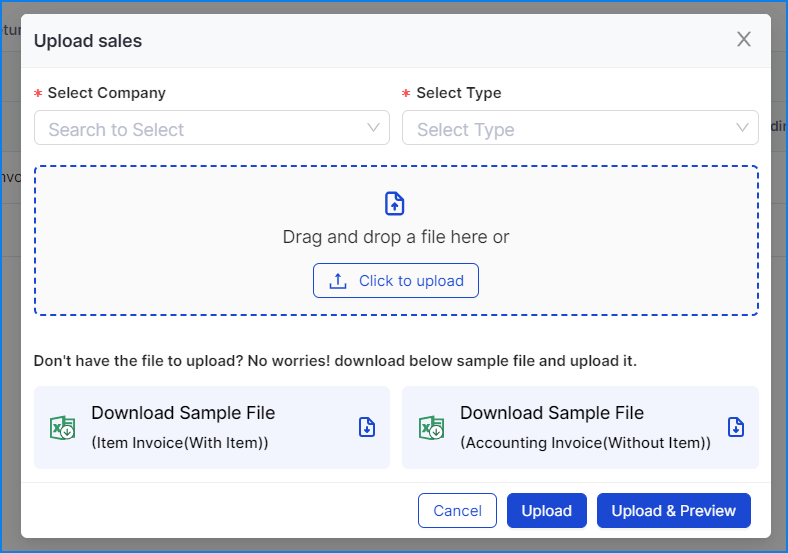The width and height of the screenshot is (788, 553).
Task: Click the Select Company field label
Action: (x=106, y=93)
